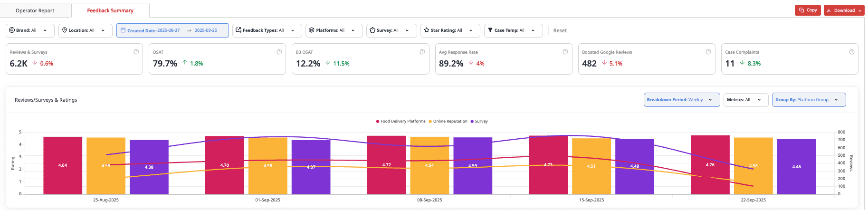This screenshot has width=868, height=210.
Task: Click the purple 4.59 Survey bar
Action: pos(473,166)
